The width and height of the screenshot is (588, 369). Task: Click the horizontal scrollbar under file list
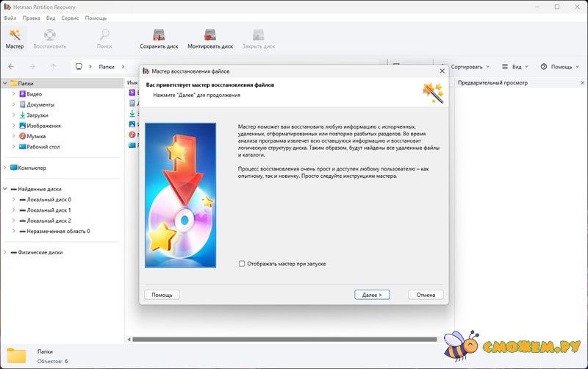coord(287,339)
